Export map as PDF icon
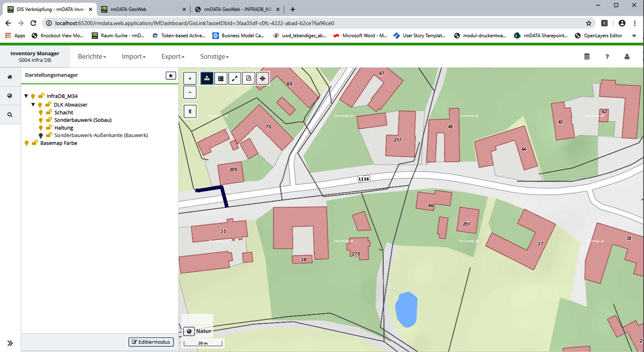644x352 pixels. point(249,78)
